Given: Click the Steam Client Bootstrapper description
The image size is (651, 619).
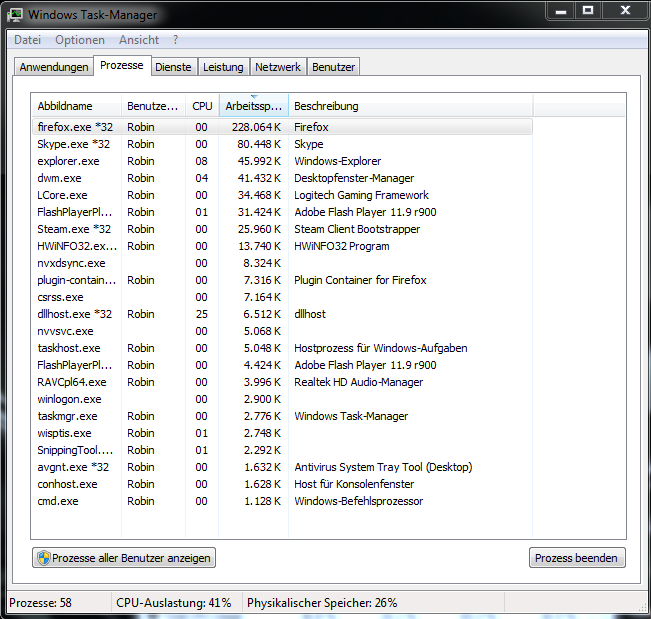Looking at the screenshot, I should coord(357,229).
